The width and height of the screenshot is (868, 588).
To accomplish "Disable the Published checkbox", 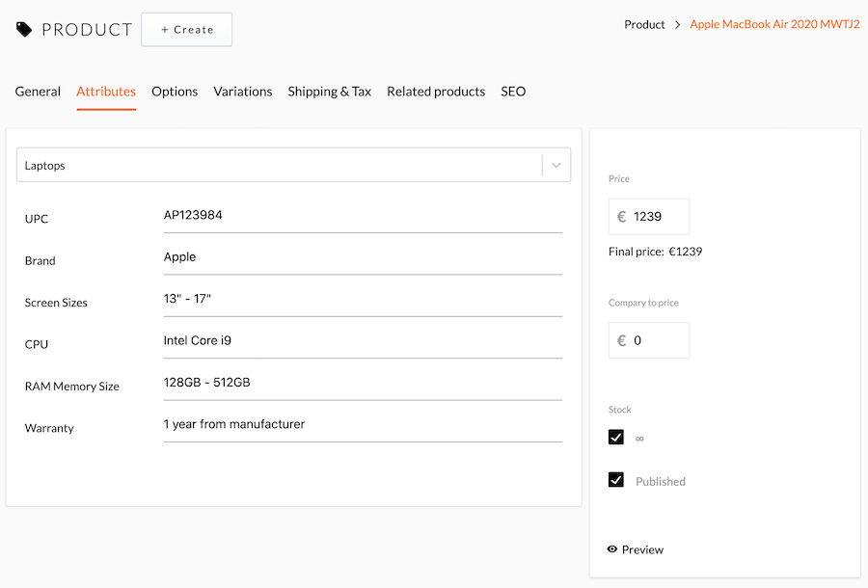I will 615,480.
